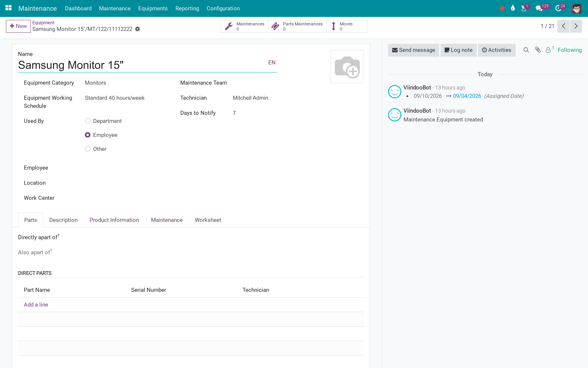Go back via the Equipment breadcrumb link

click(43, 23)
